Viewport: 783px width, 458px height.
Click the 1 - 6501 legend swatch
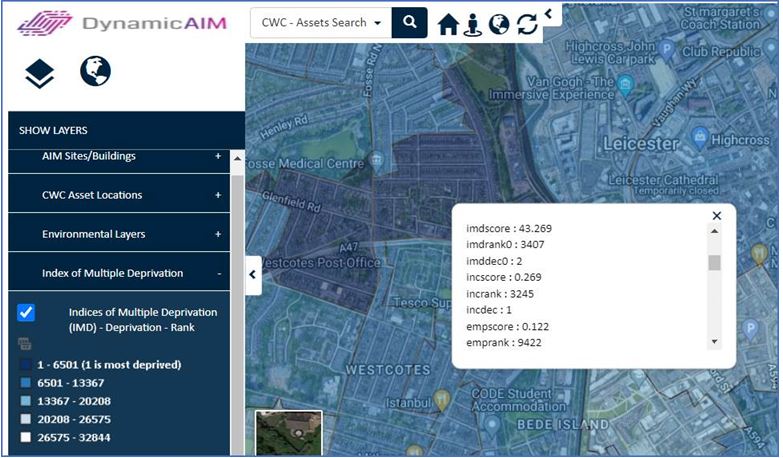25,365
